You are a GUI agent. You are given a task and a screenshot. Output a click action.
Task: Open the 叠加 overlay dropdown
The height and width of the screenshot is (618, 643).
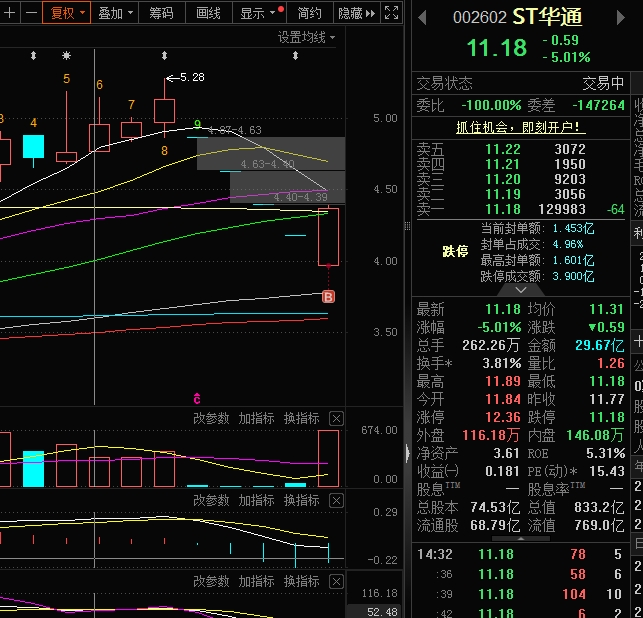(115, 13)
